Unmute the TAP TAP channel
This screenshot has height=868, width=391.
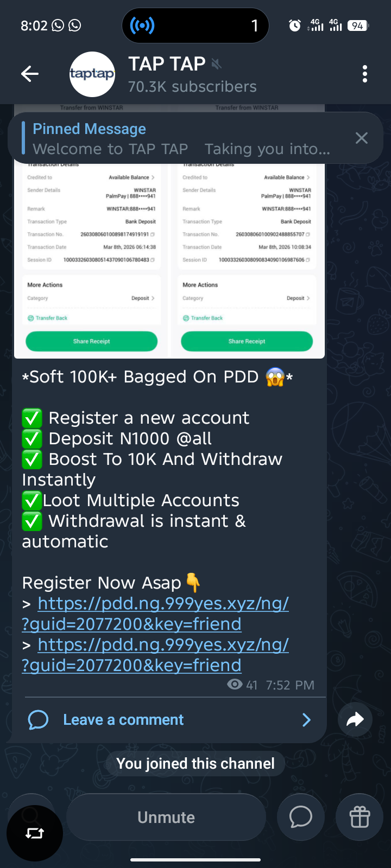166,817
